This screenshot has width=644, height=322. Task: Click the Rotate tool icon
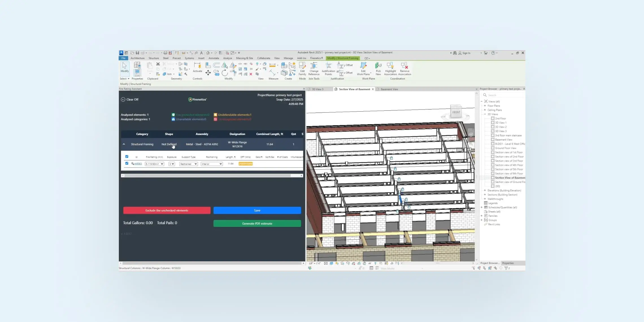coord(225,73)
